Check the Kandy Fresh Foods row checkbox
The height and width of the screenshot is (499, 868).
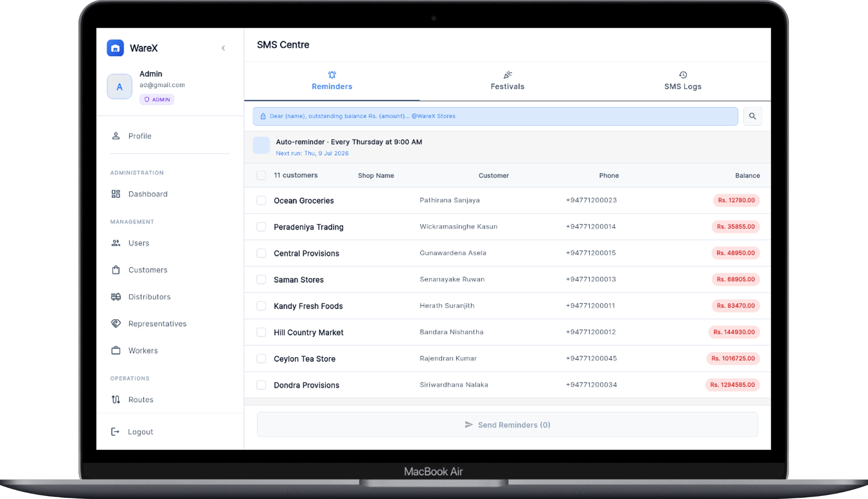coord(261,306)
